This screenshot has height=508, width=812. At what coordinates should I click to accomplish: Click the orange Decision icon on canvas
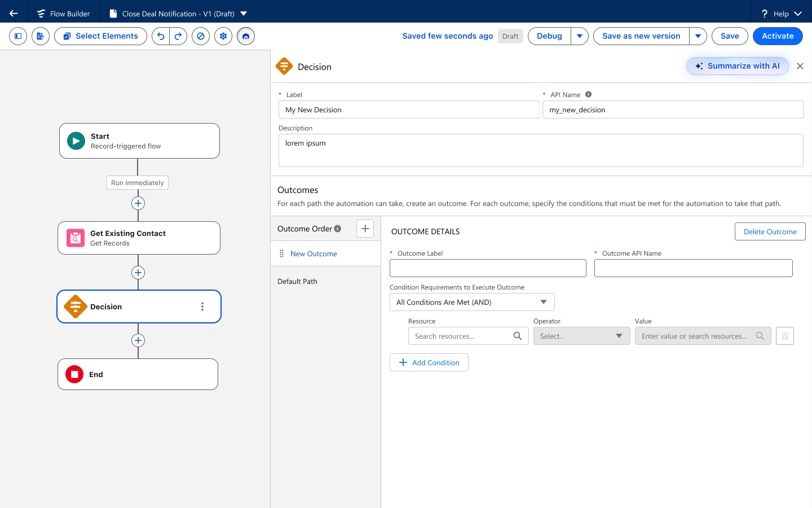75,306
